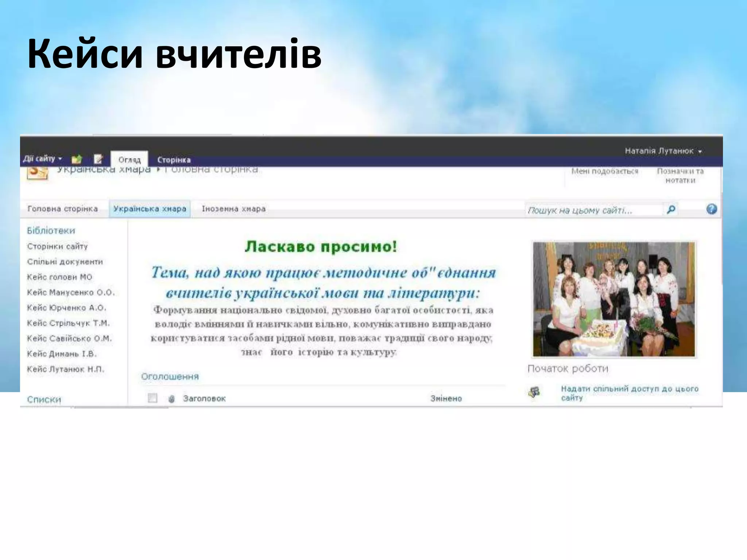The height and width of the screenshot is (560, 747).
Task: Open Спільні документи library
Action: (x=65, y=262)
